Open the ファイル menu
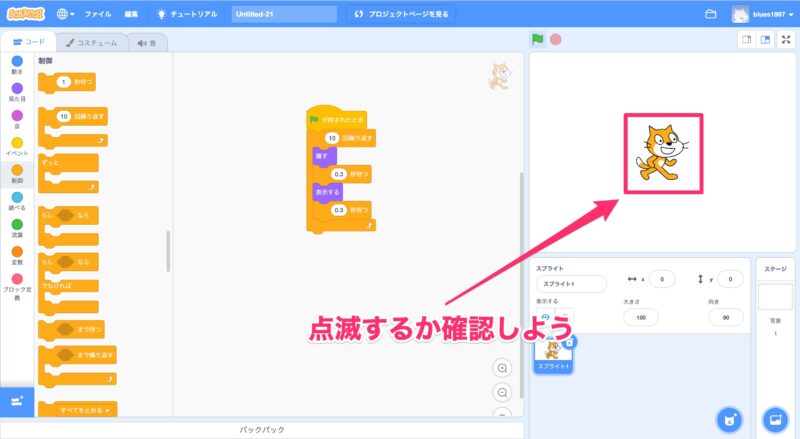Screen dimensions: 800x439 [98, 14]
